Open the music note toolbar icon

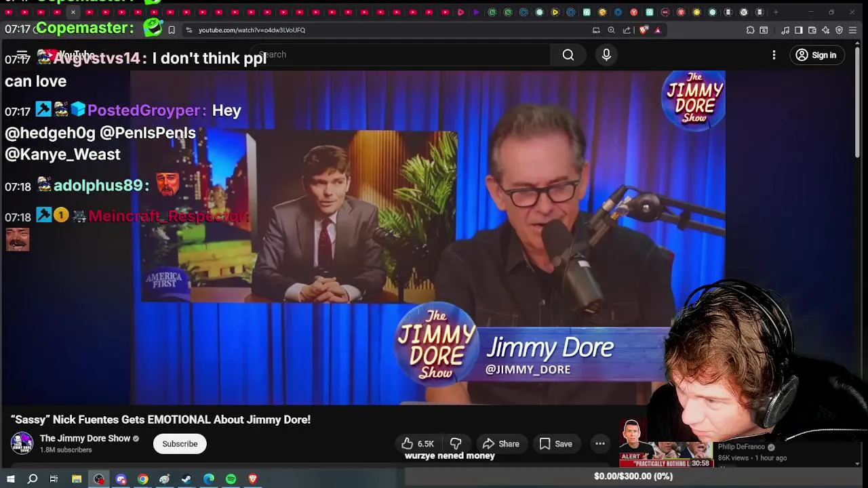coord(785,30)
